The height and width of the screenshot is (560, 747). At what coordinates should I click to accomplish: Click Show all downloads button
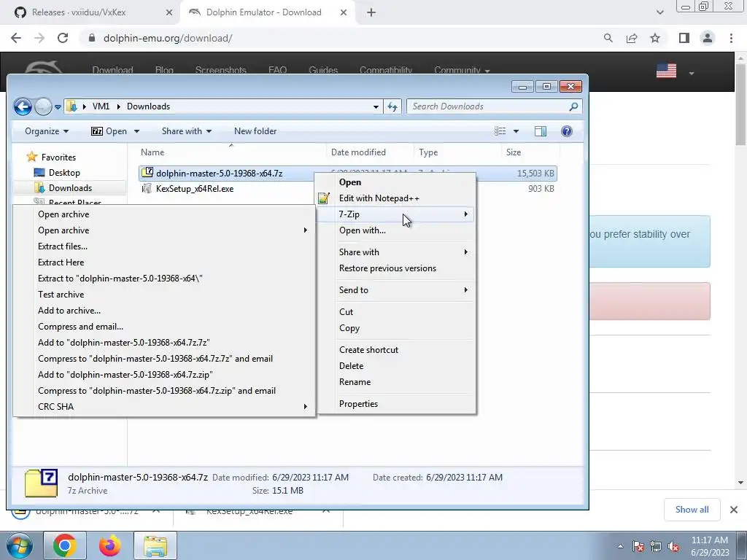pyautogui.click(x=692, y=510)
